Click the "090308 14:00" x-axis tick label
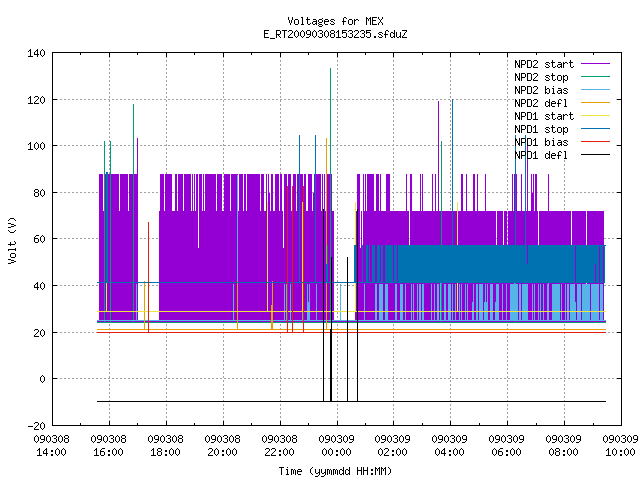640x480 pixels. (x=51, y=446)
